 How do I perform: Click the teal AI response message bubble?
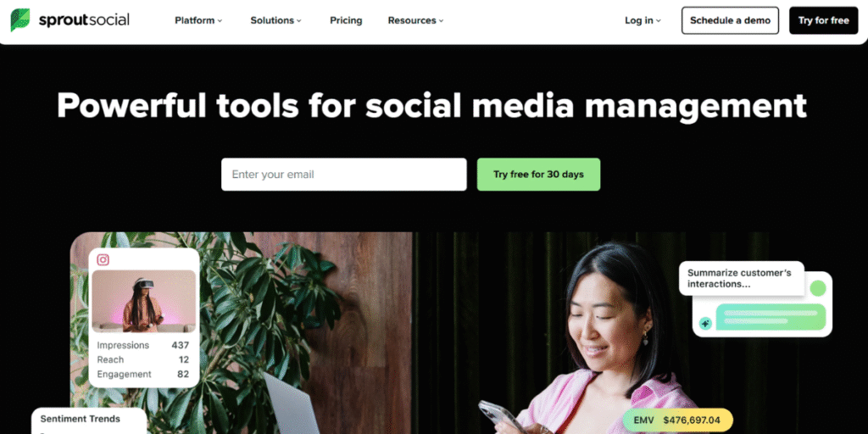pyautogui.click(x=771, y=317)
